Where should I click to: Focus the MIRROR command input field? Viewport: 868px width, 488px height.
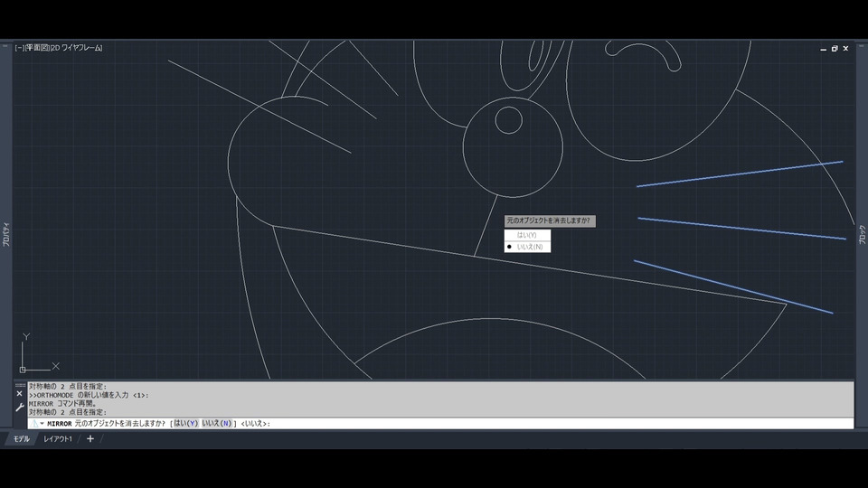coord(440,423)
